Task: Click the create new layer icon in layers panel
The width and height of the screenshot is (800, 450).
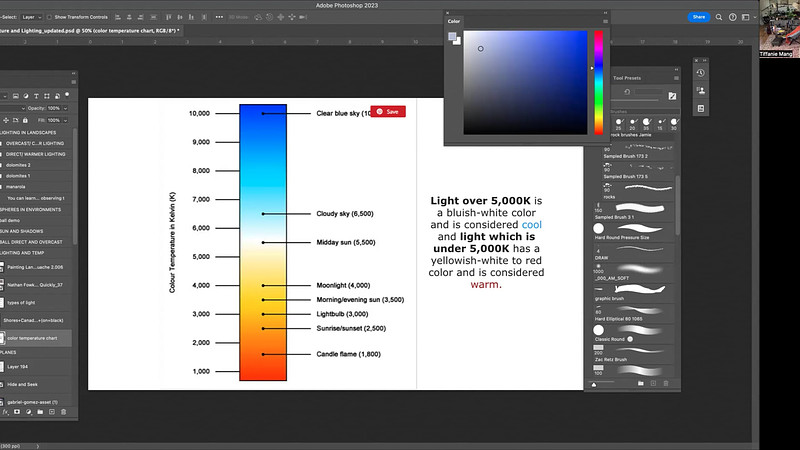Action: 52,412
